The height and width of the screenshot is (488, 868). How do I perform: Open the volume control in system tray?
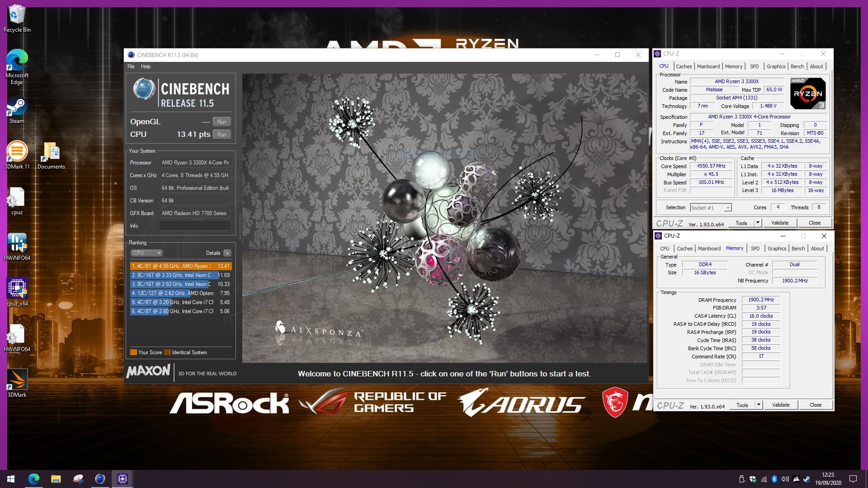coord(785,479)
